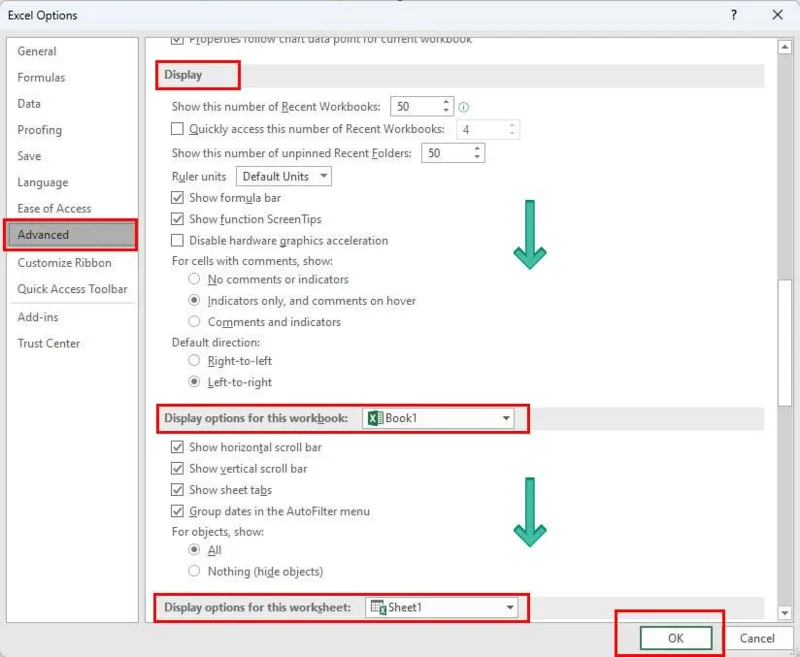The image size is (800, 657).
Task: Select Nothing (hide objects) radio button
Action: click(194, 571)
